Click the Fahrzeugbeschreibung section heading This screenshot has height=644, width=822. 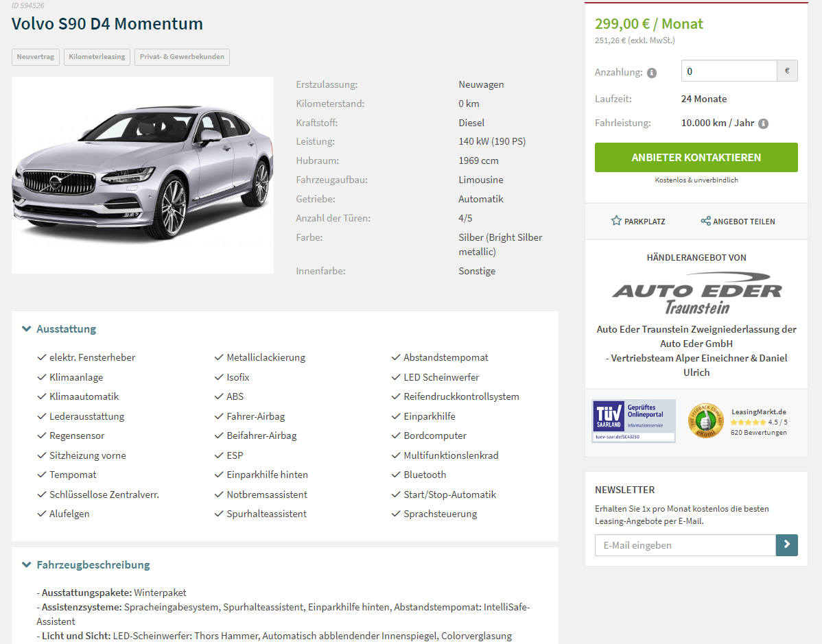[x=93, y=565]
